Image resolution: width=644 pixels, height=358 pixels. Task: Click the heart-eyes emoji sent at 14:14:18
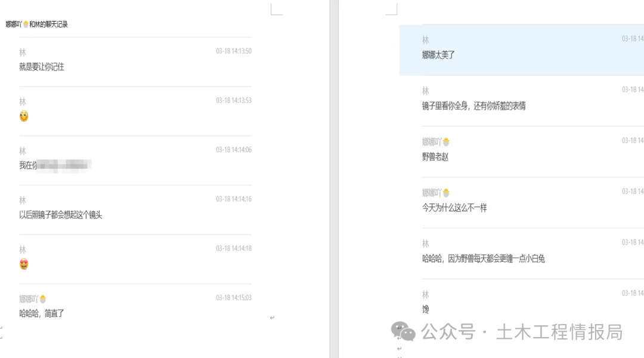[x=24, y=263]
